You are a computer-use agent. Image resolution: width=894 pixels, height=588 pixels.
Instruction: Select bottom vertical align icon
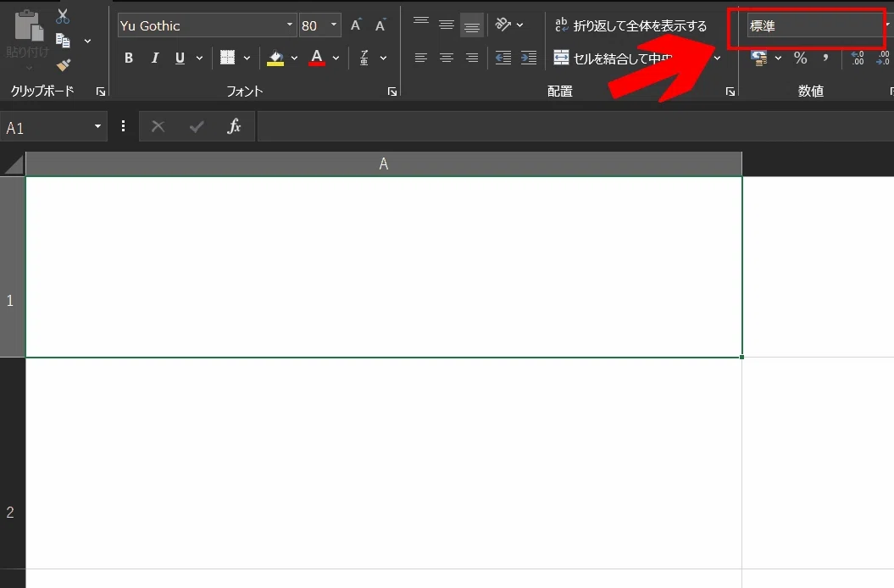click(471, 25)
